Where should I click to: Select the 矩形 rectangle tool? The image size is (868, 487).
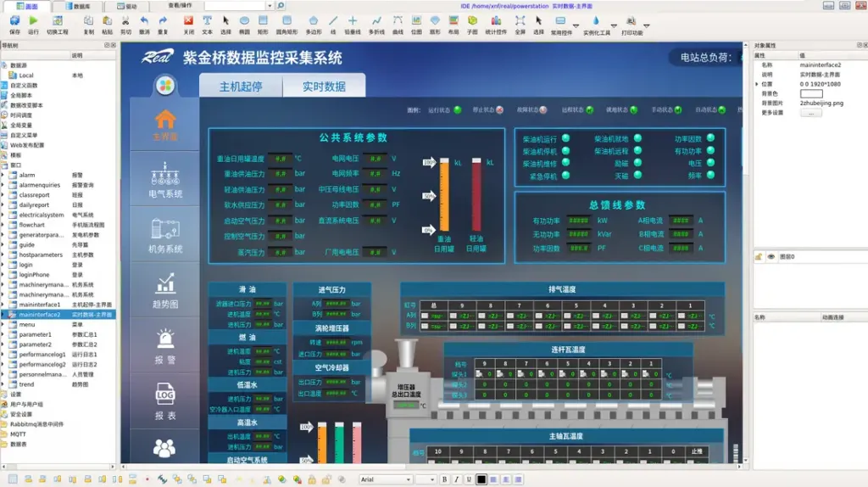tap(263, 20)
